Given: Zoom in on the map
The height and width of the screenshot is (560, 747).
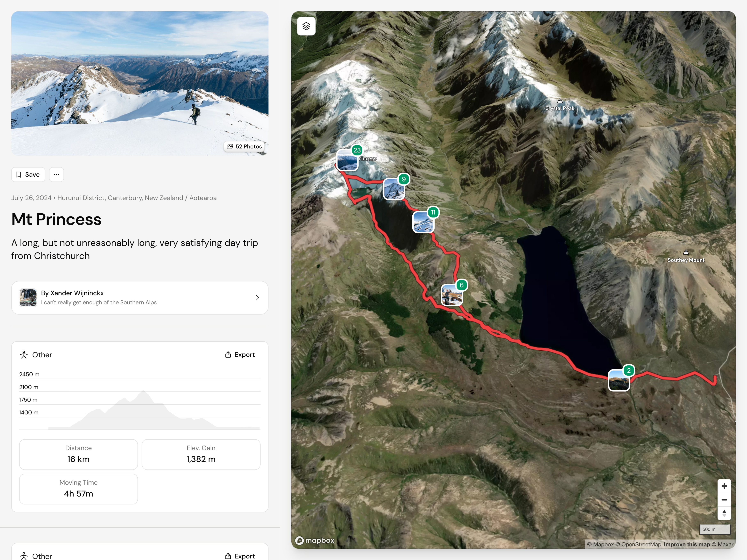Looking at the screenshot, I should (x=724, y=486).
